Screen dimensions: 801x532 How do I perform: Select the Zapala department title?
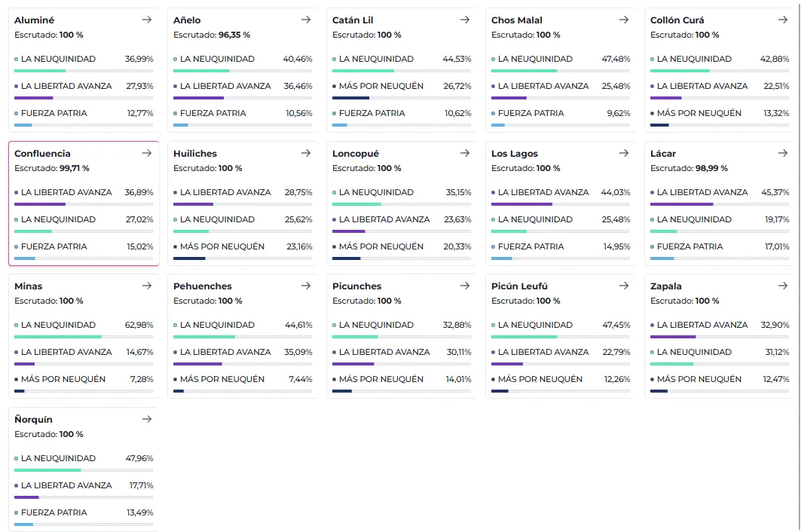coord(666,286)
